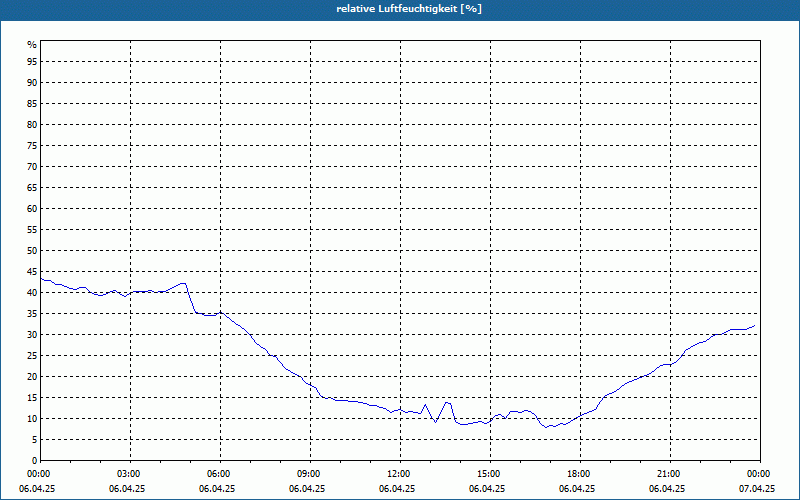
Task: Click the y-axis value 10
Action: 32,419
